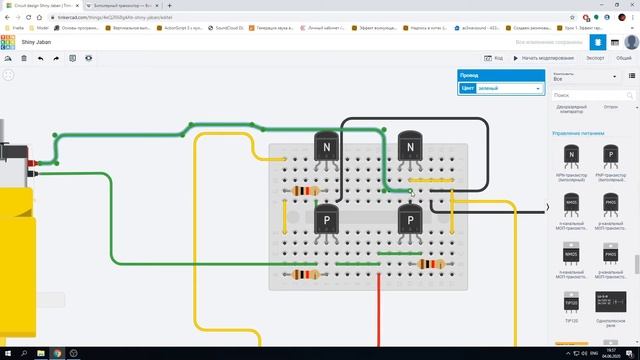Screen dimensions: 640x360
Task: Toggle wire visibility eye icon
Action: point(89,58)
